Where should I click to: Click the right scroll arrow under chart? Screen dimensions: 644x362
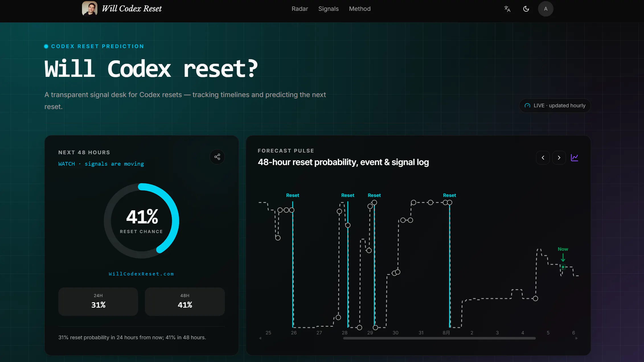pos(577,338)
